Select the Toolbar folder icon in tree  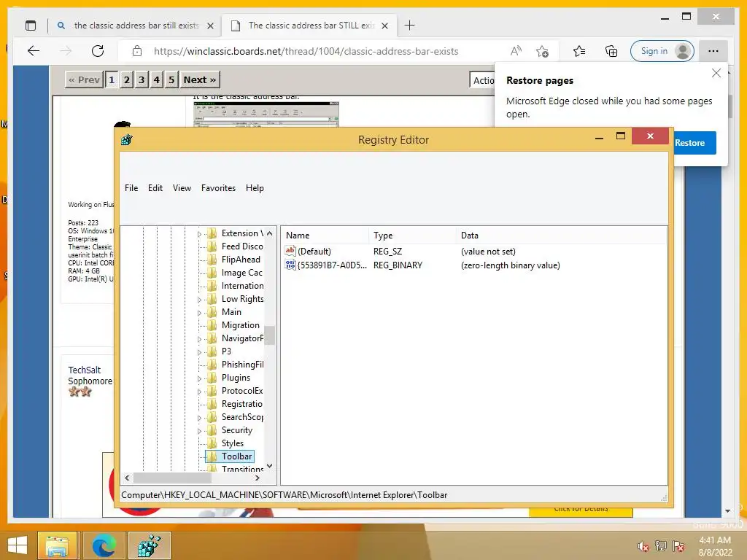point(212,456)
